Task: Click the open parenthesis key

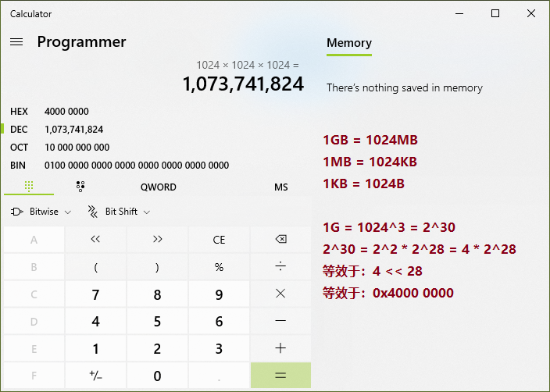Action: 95,267
